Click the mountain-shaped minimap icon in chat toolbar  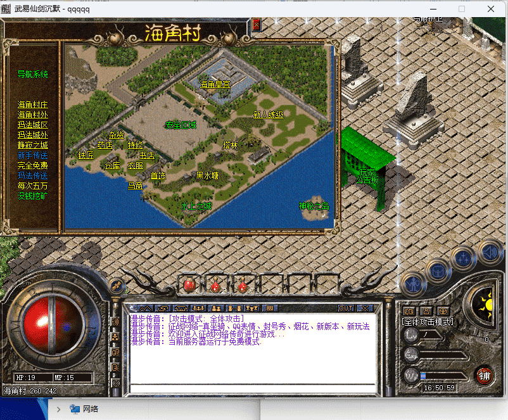coord(145,309)
